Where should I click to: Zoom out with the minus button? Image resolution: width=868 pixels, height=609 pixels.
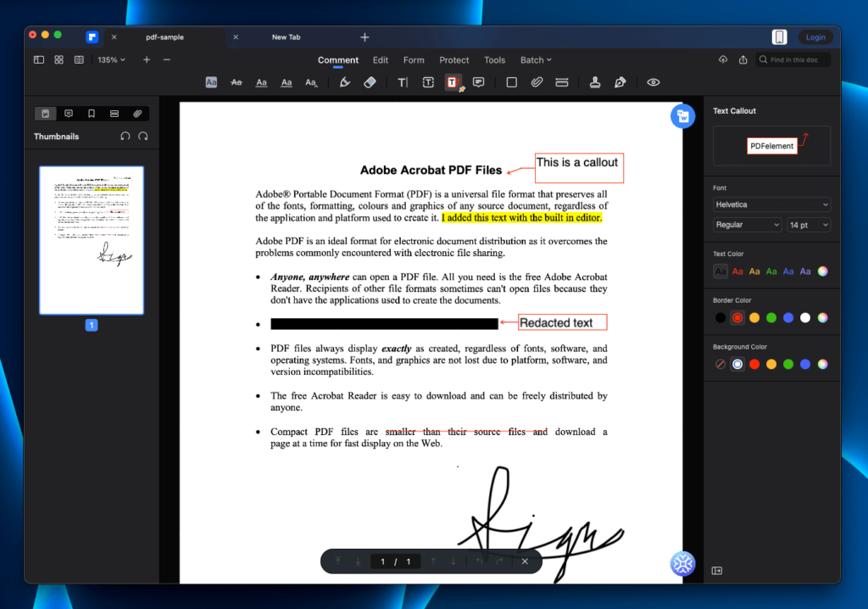pyautogui.click(x=167, y=60)
